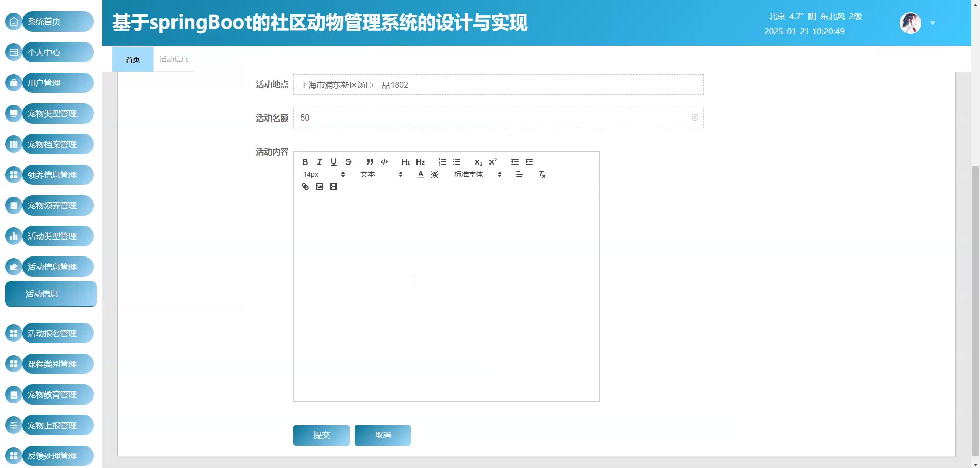This screenshot has height=468, width=980.
Task: Expand the user avatar dropdown arrow
Action: [932, 23]
